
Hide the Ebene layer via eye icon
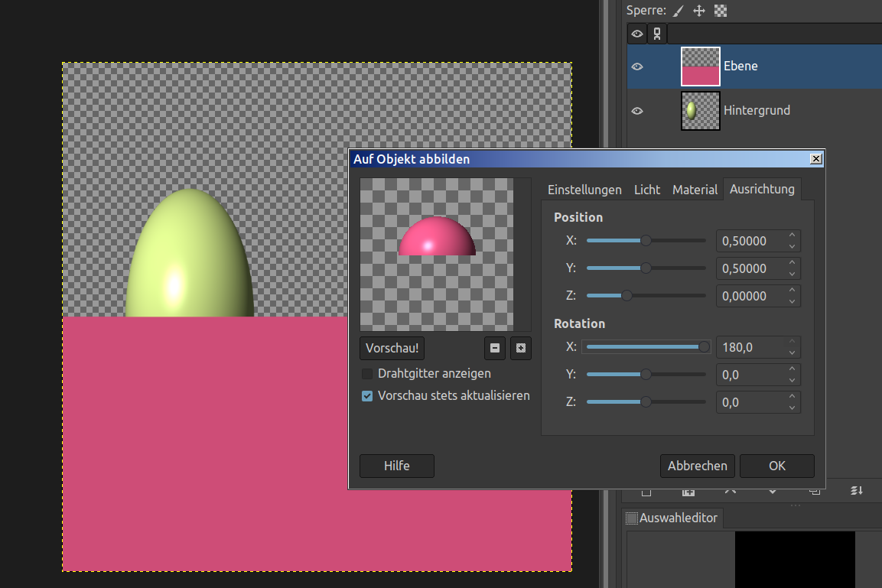click(636, 67)
